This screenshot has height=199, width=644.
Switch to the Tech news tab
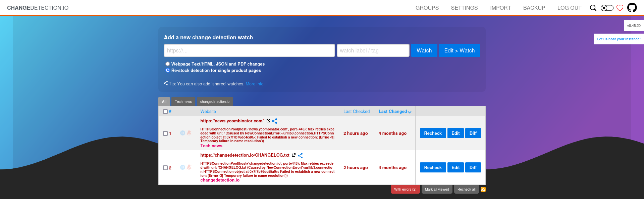pos(183,102)
